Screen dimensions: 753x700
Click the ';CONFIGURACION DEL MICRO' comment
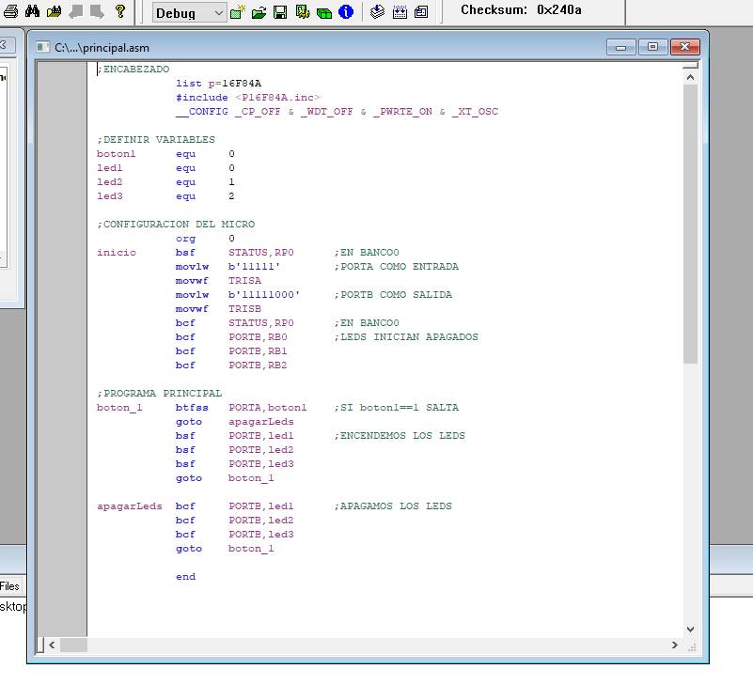[x=176, y=225]
